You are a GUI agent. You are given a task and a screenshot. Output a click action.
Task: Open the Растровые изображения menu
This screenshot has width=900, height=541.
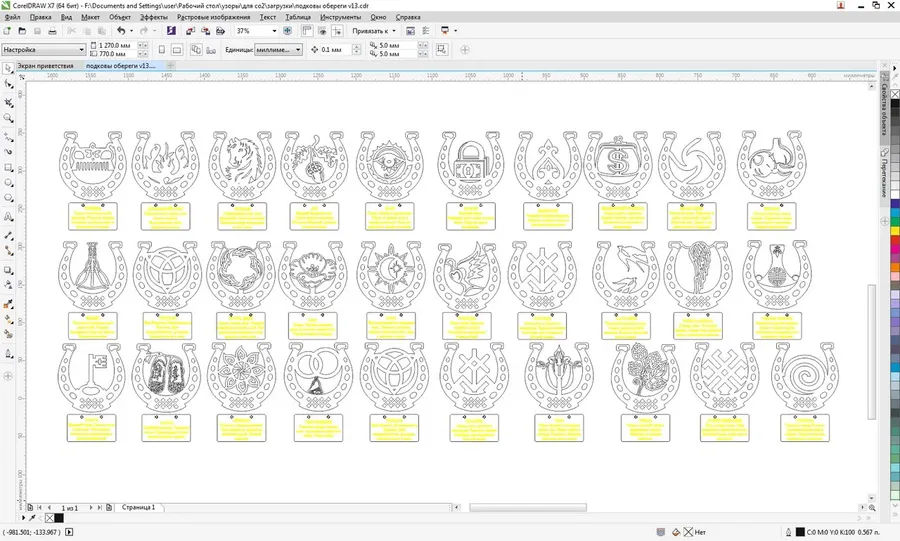click(x=214, y=17)
